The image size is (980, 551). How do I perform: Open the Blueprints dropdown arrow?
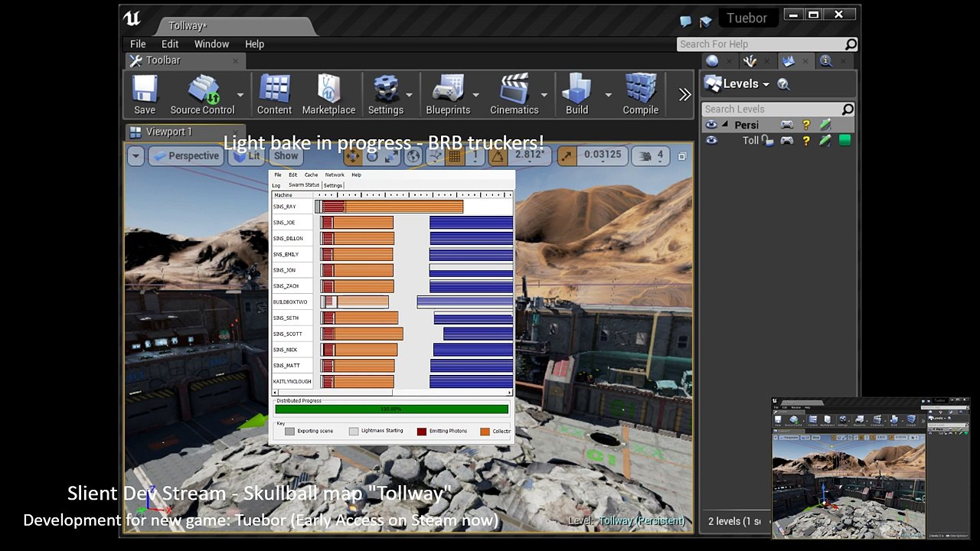(x=475, y=95)
